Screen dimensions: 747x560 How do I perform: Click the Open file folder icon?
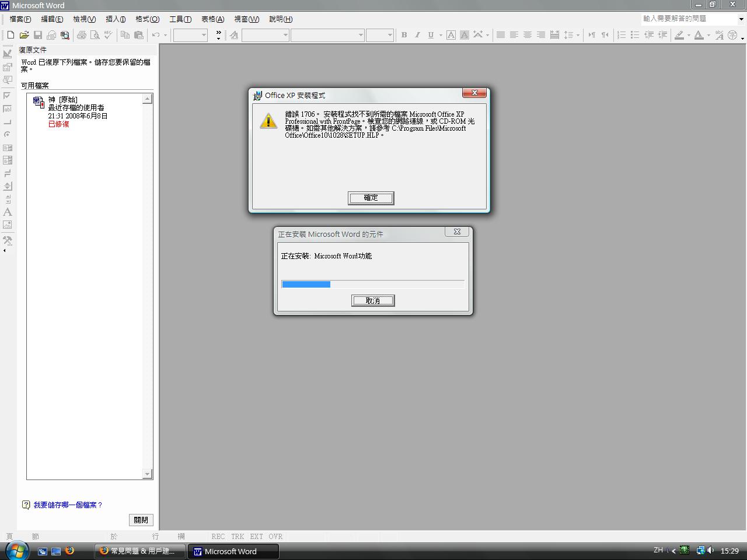pos(24,35)
